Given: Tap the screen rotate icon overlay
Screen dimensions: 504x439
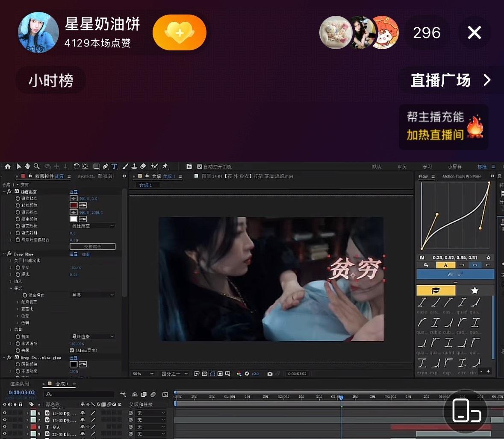Looking at the screenshot, I should (x=466, y=411).
